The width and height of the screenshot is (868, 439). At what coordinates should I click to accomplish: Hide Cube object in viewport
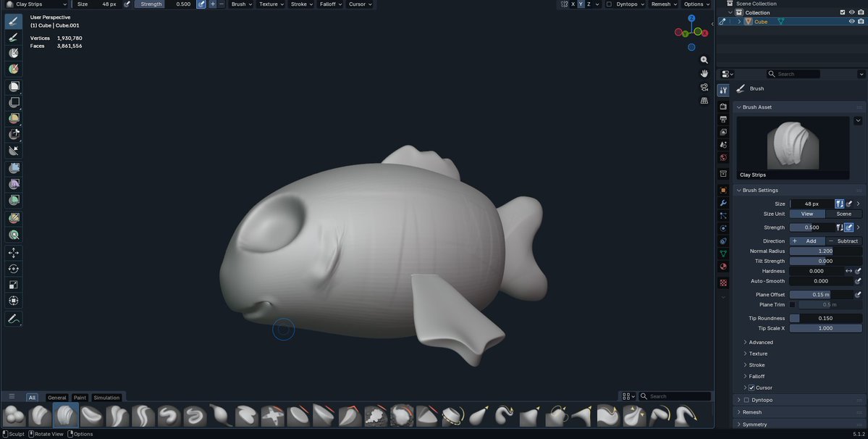[852, 22]
